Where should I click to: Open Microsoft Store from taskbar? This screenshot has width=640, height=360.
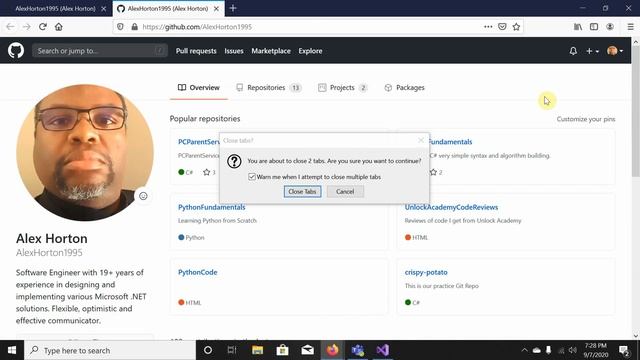click(x=282, y=350)
